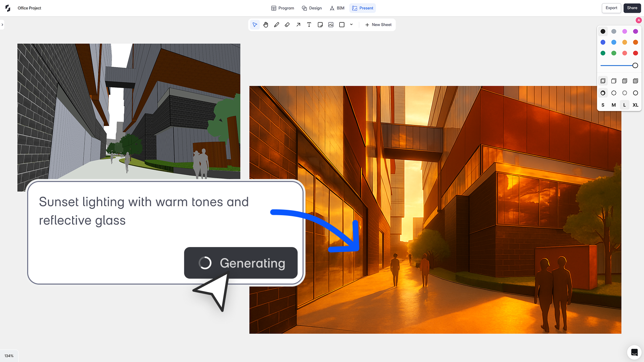Choose the solid fill style option
Image resolution: width=644 pixels, height=362 pixels.
[x=625, y=81]
